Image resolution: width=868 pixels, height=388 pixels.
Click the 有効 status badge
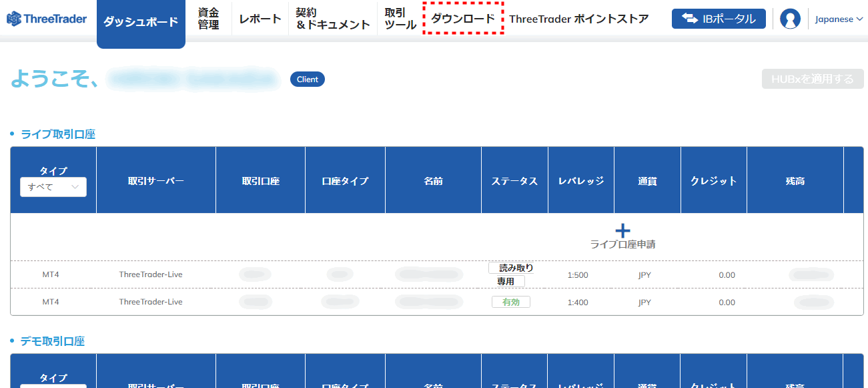click(511, 302)
